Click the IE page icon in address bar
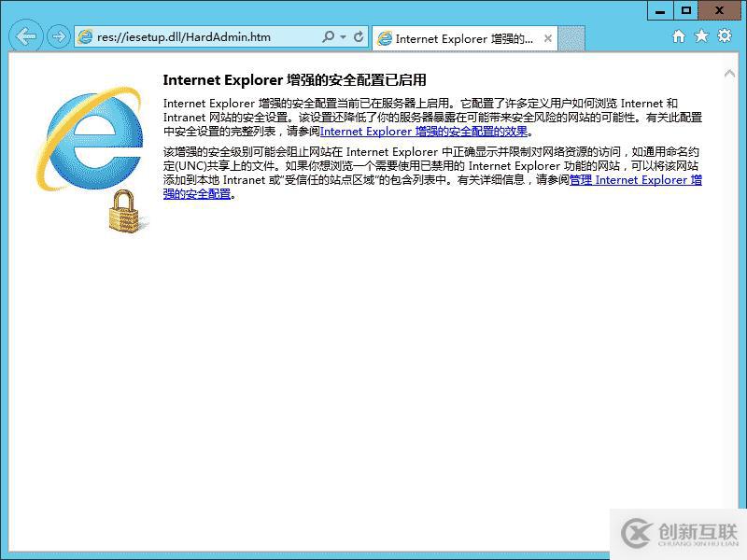Screen dimensions: 747x560 [85, 36]
